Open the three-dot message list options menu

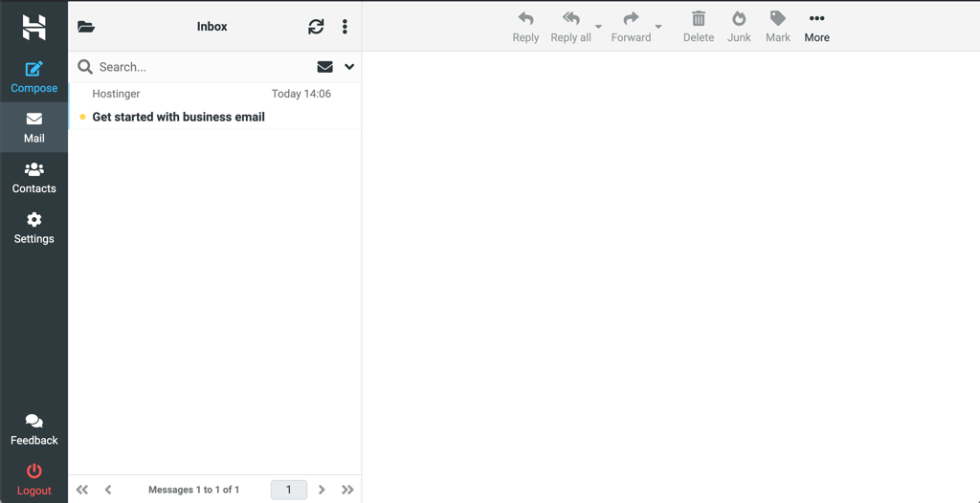[345, 27]
